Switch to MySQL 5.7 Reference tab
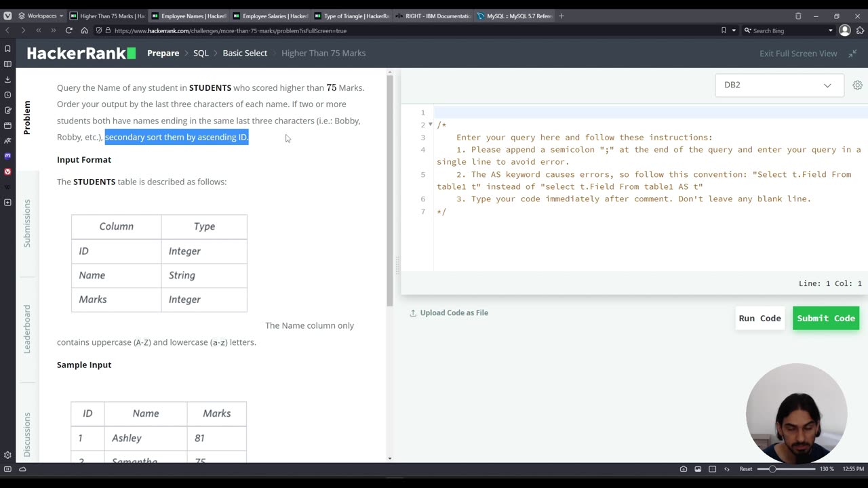The width and height of the screenshot is (868, 488). point(513,16)
